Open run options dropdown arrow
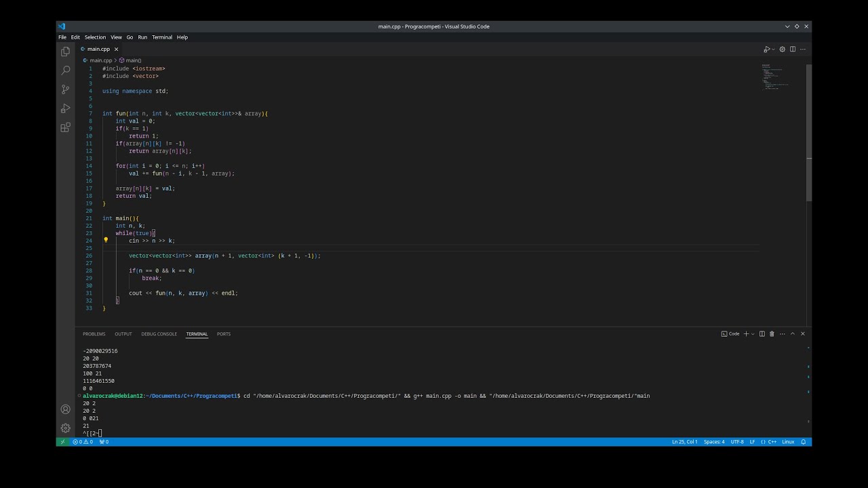This screenshot has width=868, height=488. pos(773,49)
